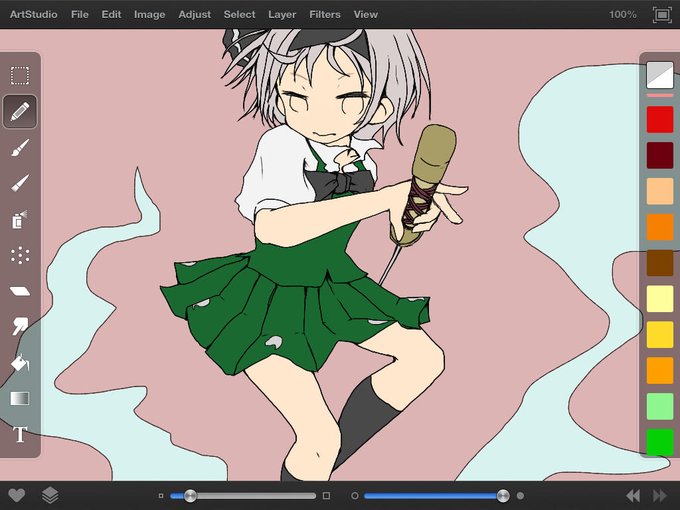Select the Gradient tool

coord(20,398)
